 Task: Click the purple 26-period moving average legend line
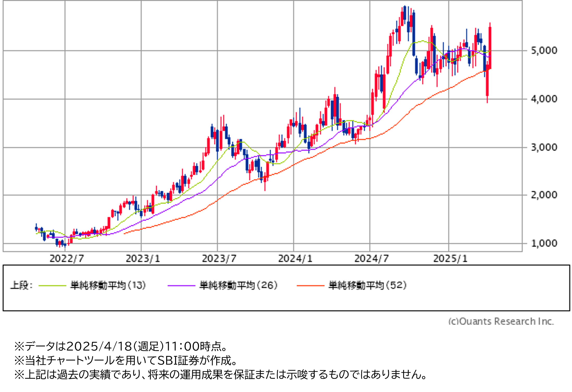pos(181,286)
